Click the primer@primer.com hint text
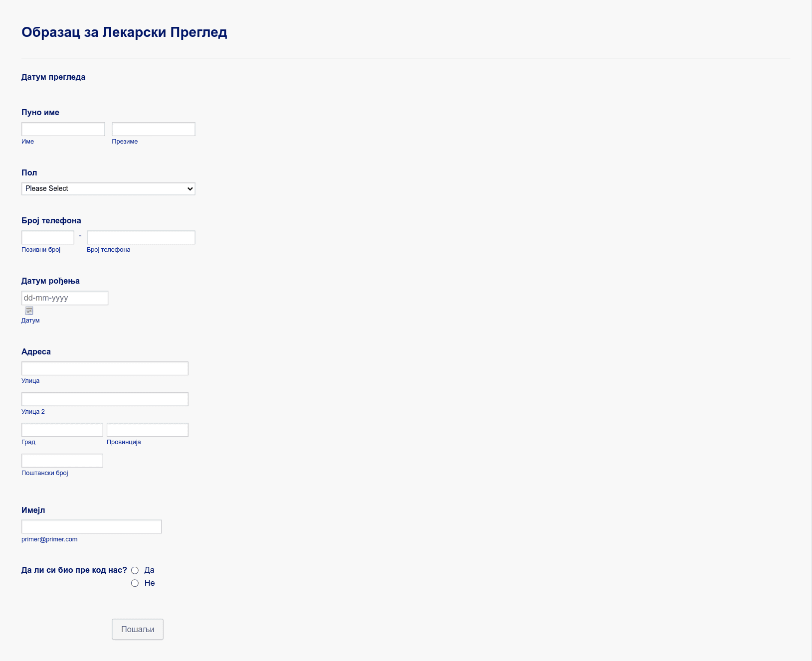The height and width of the screenshot is (661, 812). (x=49, y=539)
